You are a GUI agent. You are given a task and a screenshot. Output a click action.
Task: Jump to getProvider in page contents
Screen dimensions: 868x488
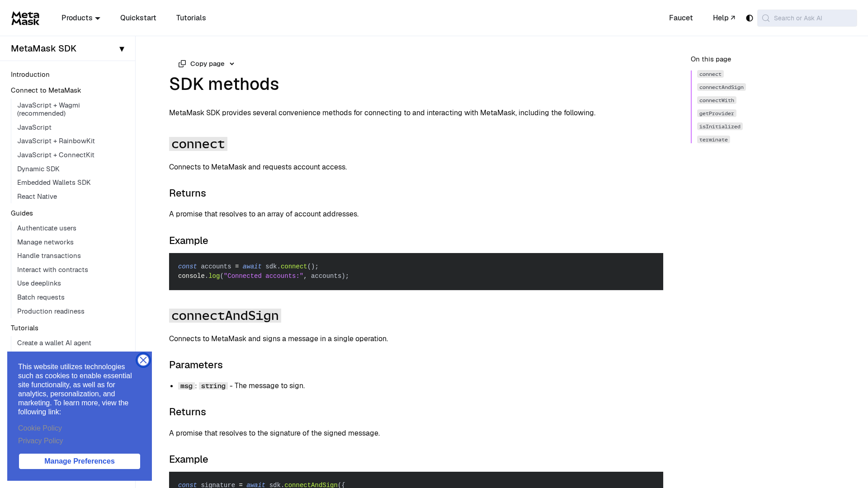tap(717, 113)
